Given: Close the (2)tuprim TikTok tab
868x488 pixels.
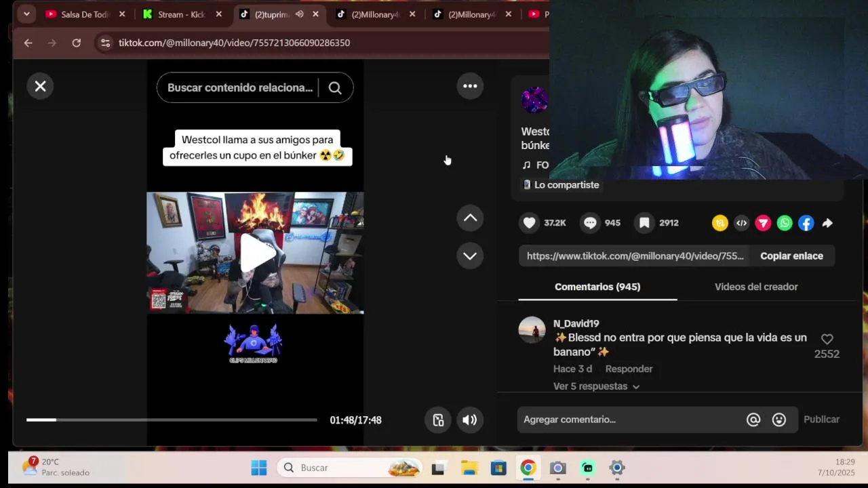Looking at the screenshot, I should coord(316,14).
